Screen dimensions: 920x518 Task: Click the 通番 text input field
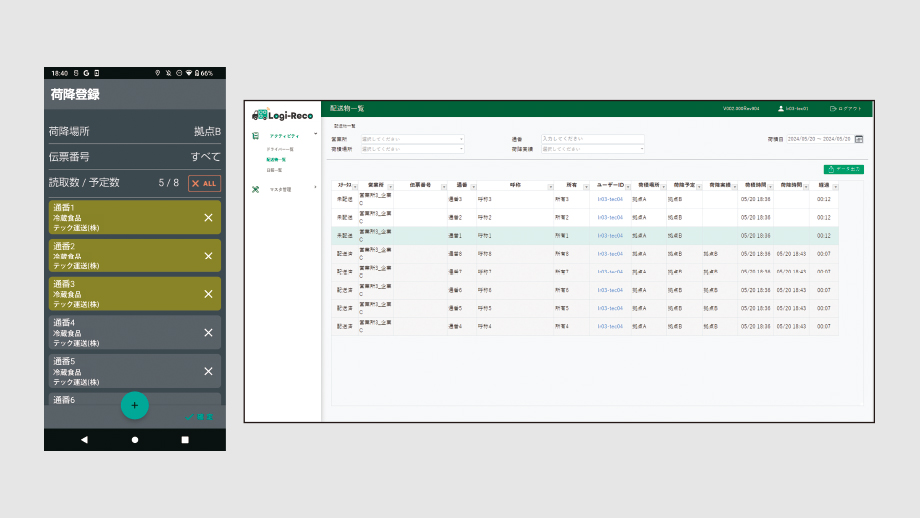(x=592, y=139)
